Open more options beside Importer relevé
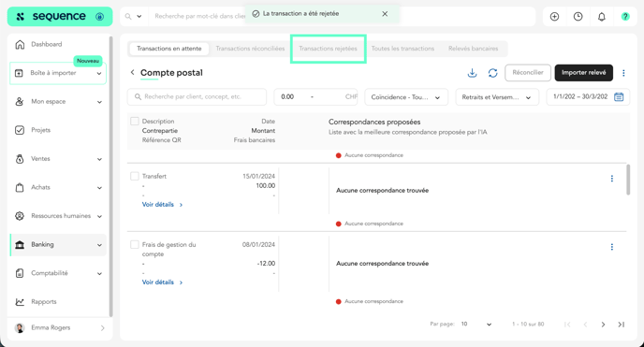 point(623,73)
